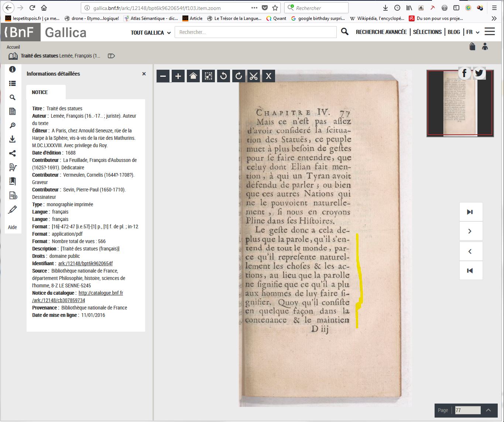The height and width of the screenshot is (422, 504).
Task: Zoom out with the minus button
Action: coord(163,76)
